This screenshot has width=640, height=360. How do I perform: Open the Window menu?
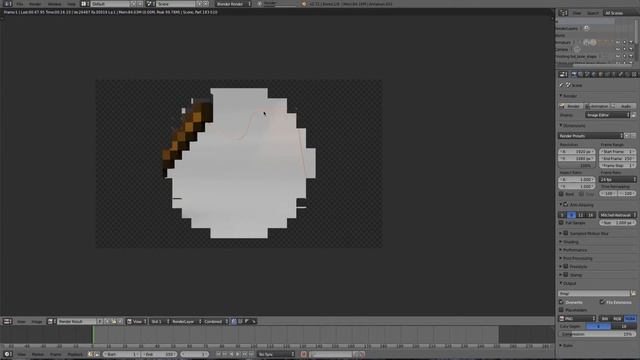click(x=54, y=4)
